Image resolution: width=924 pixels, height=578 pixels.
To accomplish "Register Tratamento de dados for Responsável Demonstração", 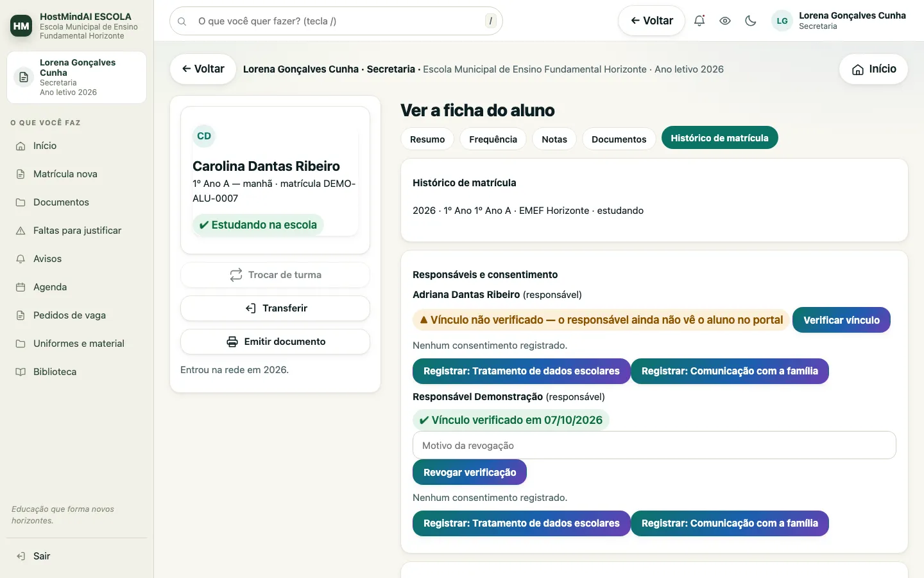I will [x=522, y=523].
